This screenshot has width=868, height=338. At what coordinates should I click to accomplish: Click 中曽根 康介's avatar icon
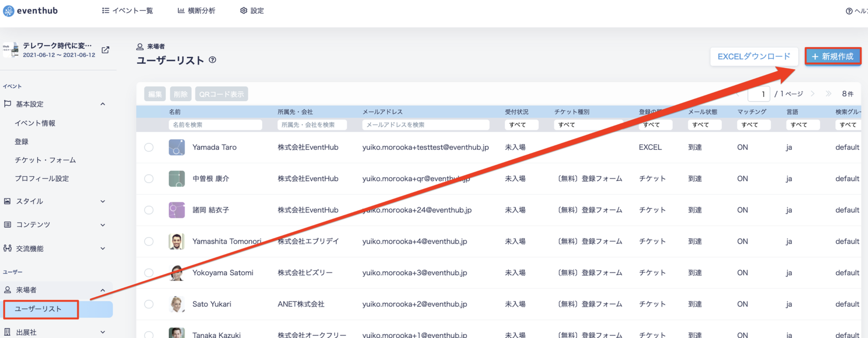coord(177,179)
